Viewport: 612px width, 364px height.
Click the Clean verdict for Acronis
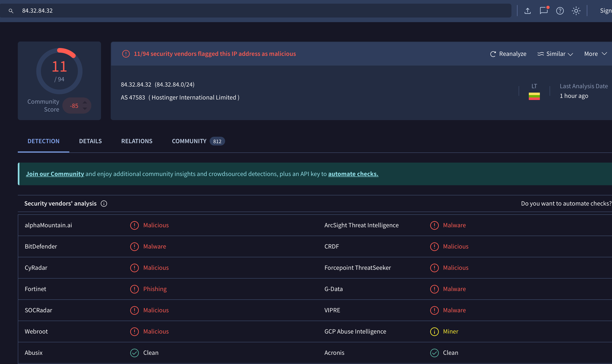pyautogui.click(x=450, y=353)
